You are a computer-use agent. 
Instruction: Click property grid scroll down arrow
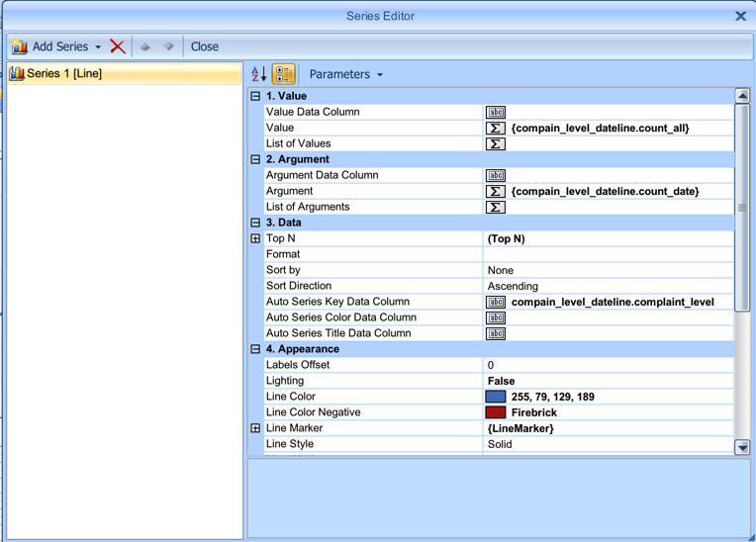742,448
